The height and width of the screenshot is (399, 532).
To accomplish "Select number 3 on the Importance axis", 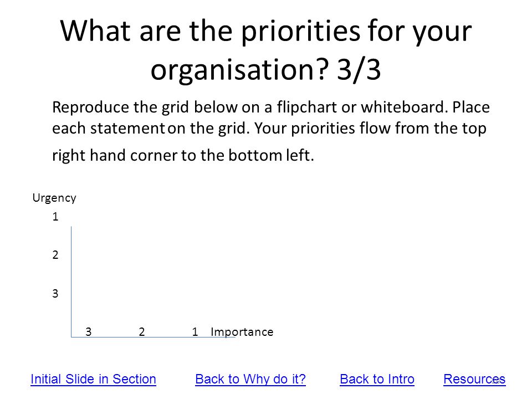I will [89, 332].
